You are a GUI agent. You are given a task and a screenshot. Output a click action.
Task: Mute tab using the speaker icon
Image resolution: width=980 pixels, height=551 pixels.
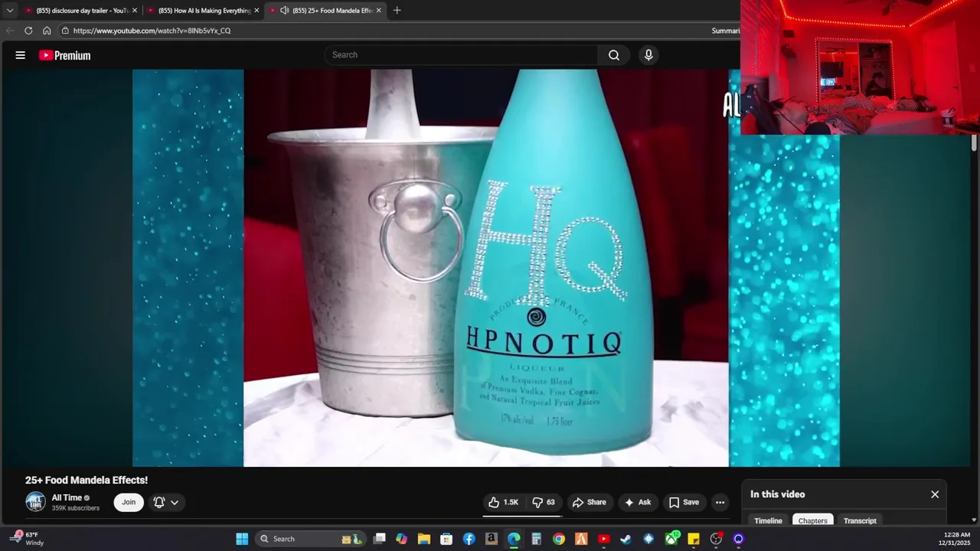pos(285,10)
